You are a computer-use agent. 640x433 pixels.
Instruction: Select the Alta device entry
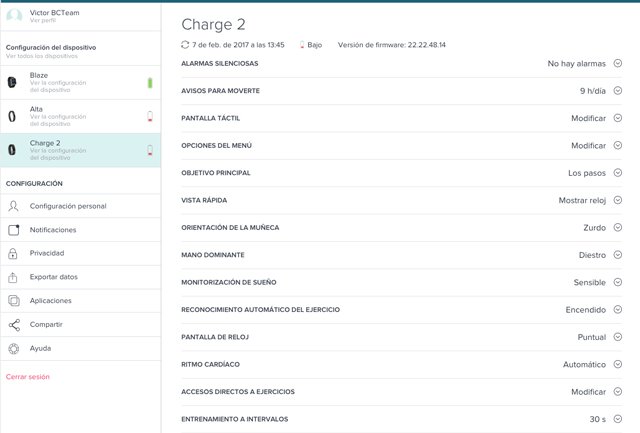click(x=80, y=116)
